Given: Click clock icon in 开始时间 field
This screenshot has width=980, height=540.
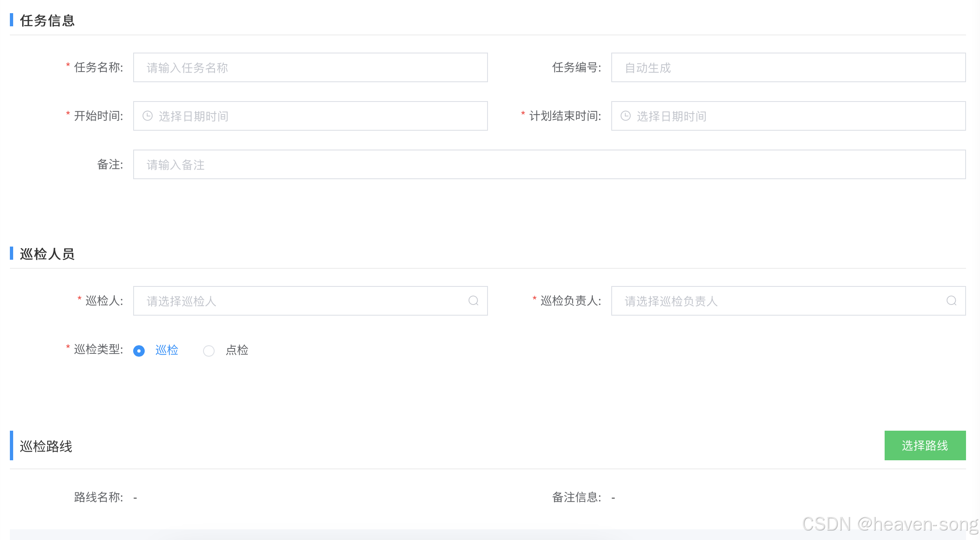Looking at the screenshot, I should (x=148, y=116).
